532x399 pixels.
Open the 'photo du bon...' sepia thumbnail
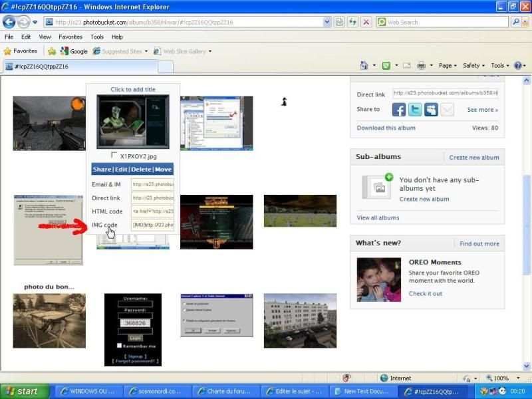[x=49, y=321]
